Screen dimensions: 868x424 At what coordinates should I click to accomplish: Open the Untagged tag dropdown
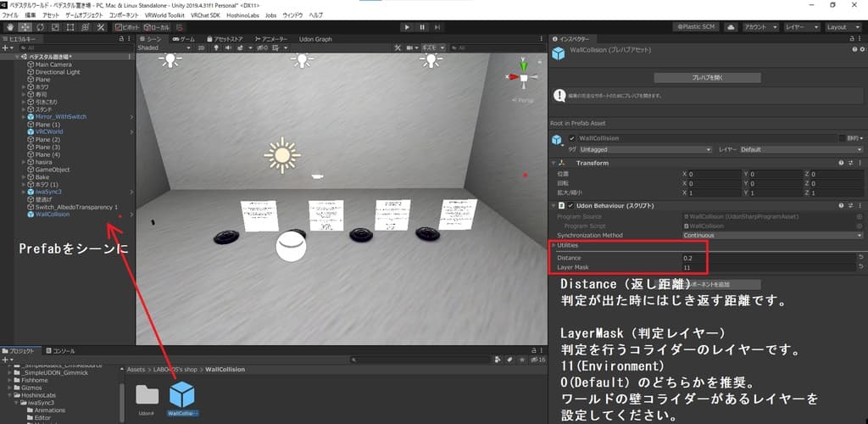pos(645,149)
